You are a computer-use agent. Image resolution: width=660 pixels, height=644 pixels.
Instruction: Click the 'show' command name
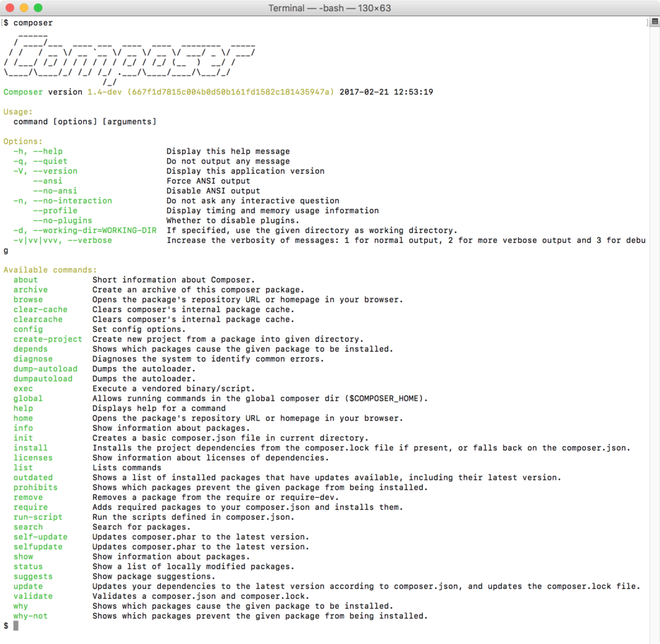pos(23,557)
